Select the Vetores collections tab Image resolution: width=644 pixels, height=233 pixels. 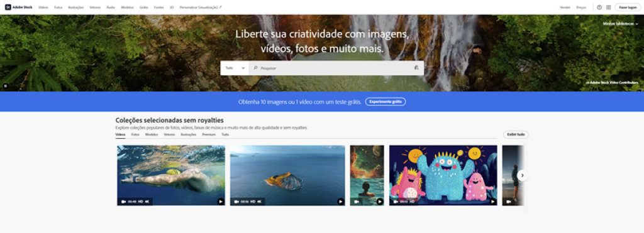(x=169, y=134)
